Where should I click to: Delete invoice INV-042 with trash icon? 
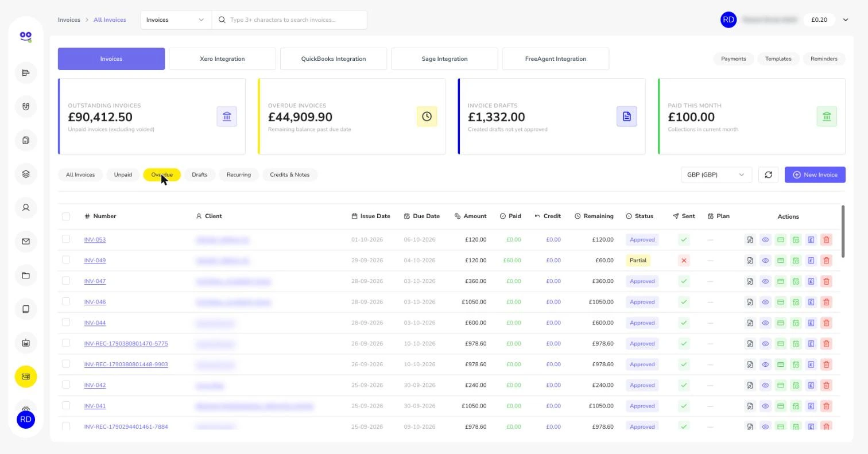click(826, 385)
